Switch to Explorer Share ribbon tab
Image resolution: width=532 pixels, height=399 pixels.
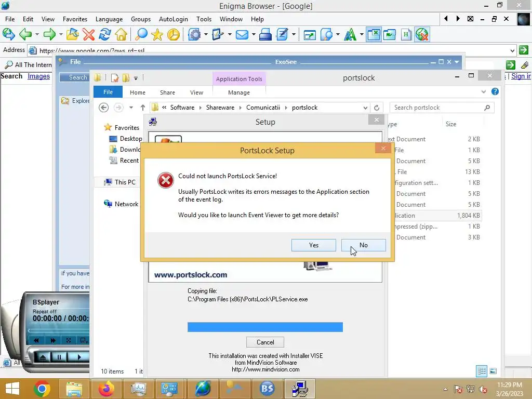click(x=167, y=92)
